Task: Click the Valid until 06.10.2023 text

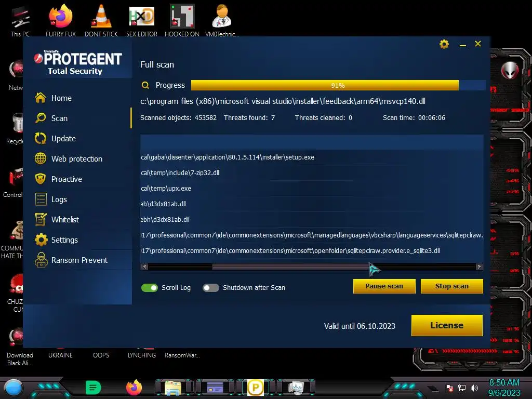Action: (x=360, y=326)
